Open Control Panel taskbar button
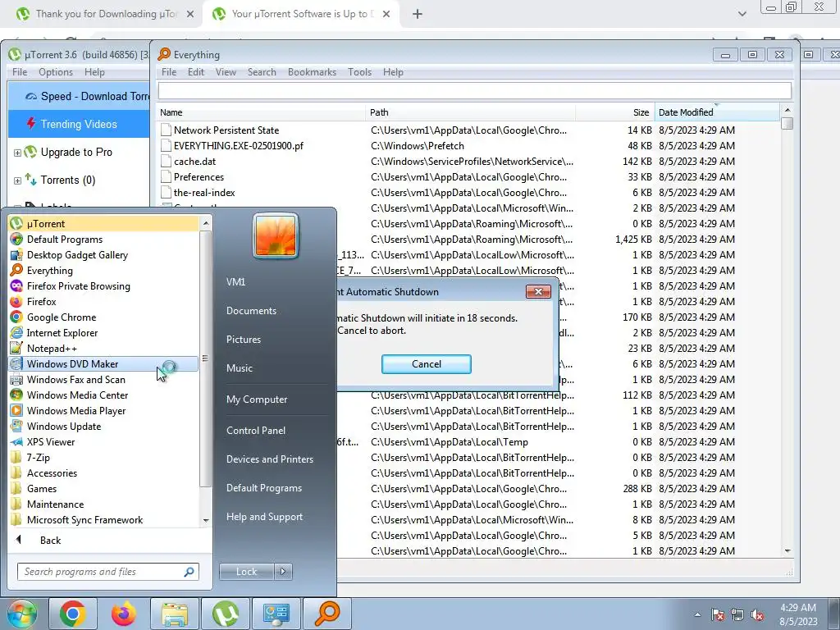The width and height of the screenshot is (840, 630). (276, 614)
